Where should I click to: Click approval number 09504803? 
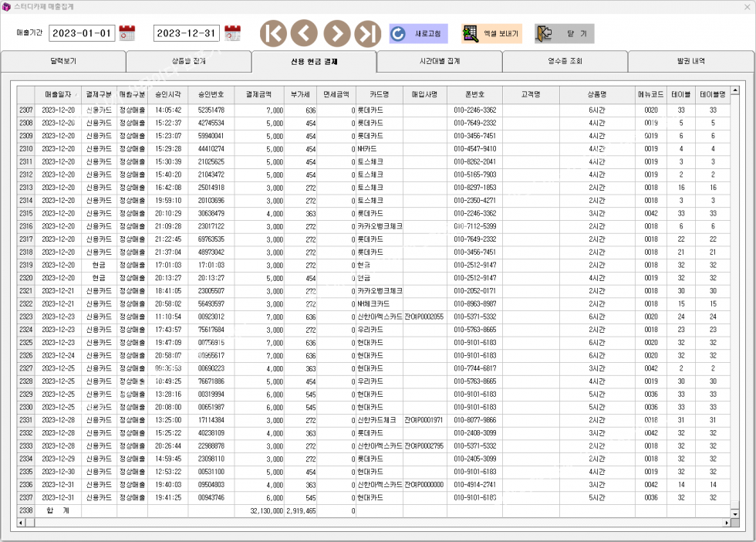(x=211, y=485)
